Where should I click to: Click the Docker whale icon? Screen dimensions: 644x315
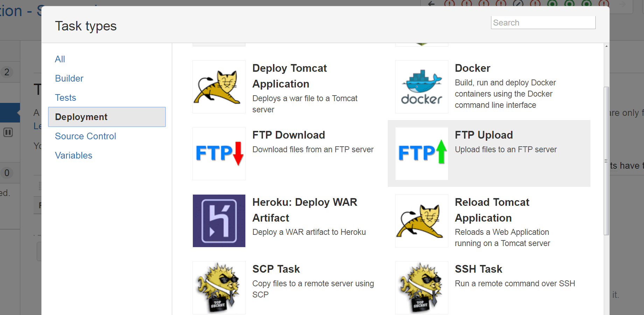(422, 87)
